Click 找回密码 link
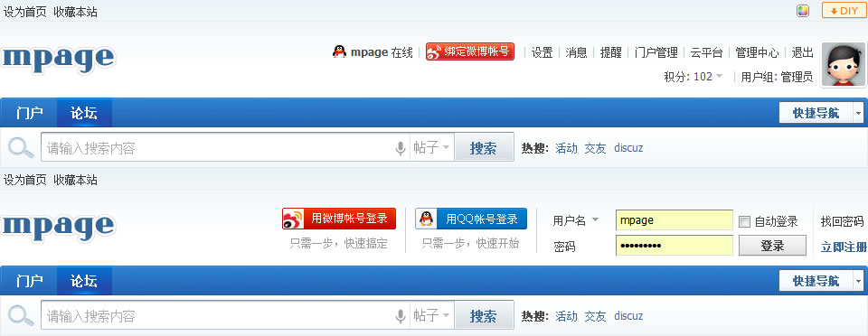 842,221
